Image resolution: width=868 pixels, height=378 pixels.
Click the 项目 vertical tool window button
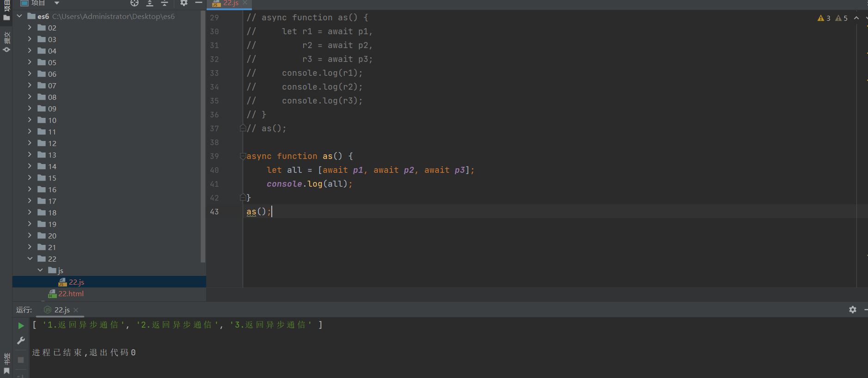tap(6, 10)
